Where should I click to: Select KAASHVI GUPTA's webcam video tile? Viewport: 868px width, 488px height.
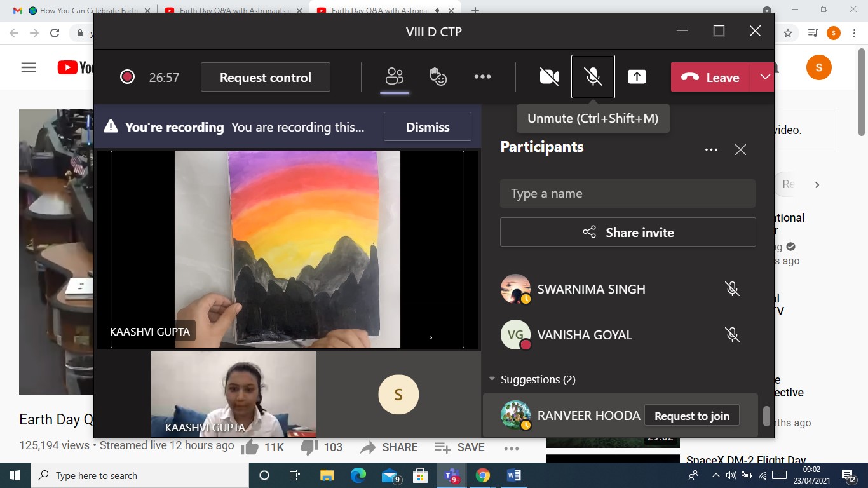tap(233, 394)
